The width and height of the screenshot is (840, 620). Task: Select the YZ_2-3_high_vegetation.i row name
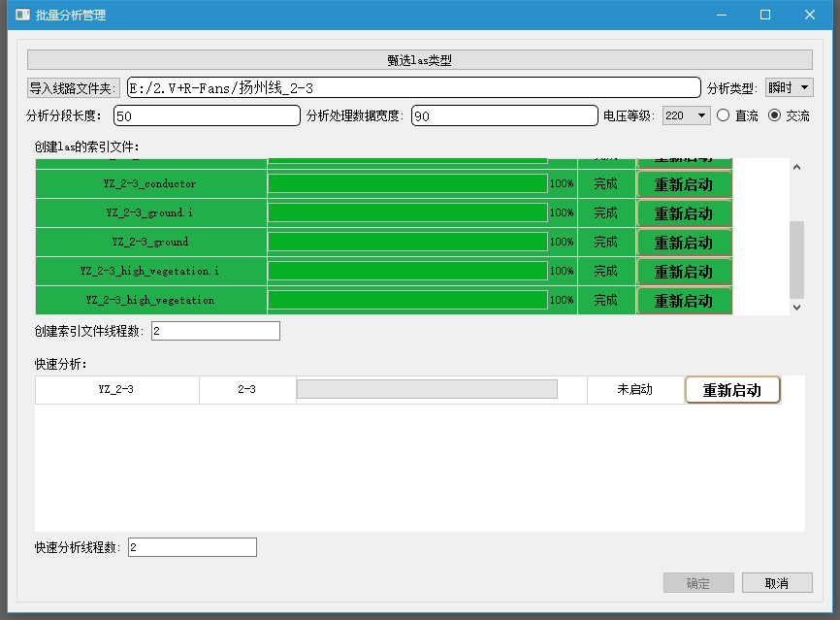(150, 271)
